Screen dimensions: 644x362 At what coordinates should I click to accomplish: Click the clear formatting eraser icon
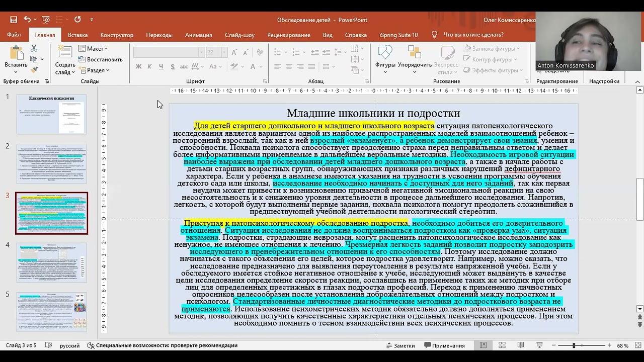coord(260,52)
